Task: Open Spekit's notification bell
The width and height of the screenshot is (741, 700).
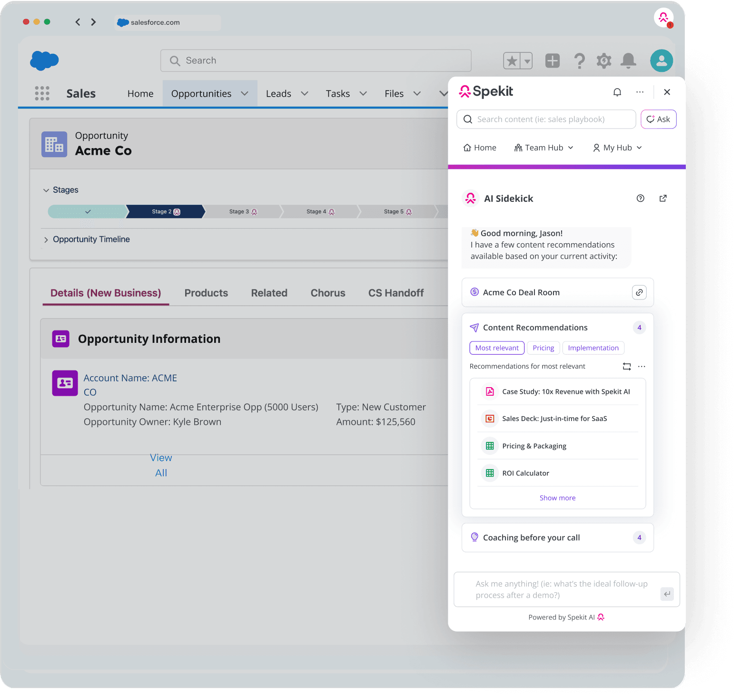Action: 617,92
